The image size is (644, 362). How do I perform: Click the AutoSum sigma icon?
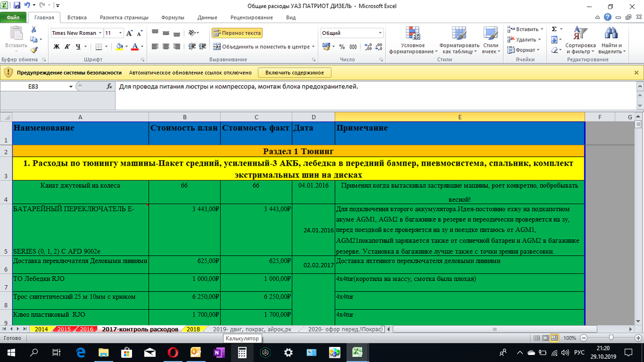(554, 29)
